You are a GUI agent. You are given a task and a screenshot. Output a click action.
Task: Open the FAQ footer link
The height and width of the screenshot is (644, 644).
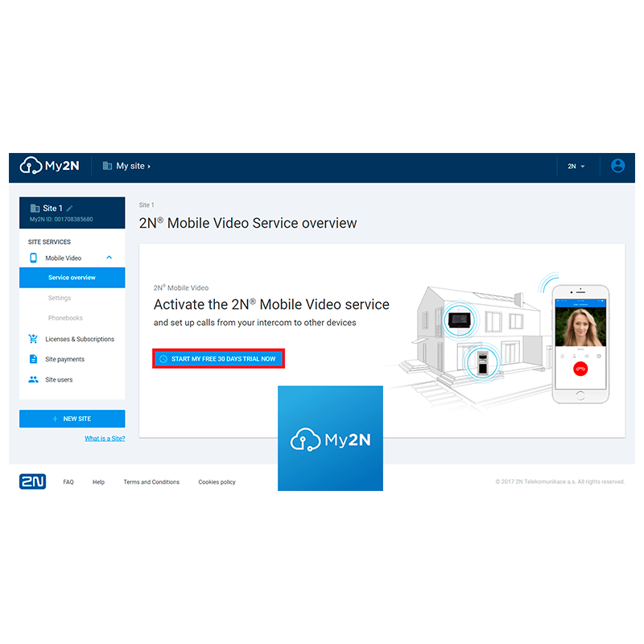68,482
